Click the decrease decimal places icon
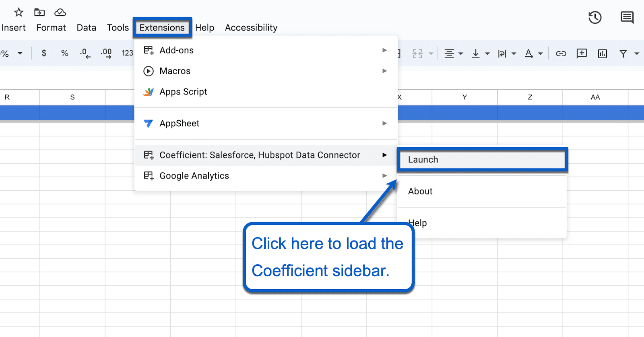Screen dimensions: 644x337 pyautogui.click(x=85, y=53)
